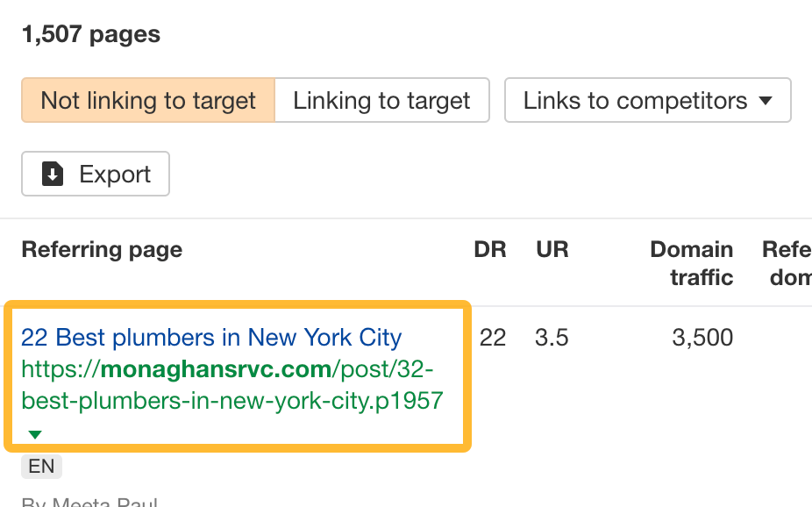Click the EN language badge
This screenshot has height=507, width=812.
coord(41,467)
